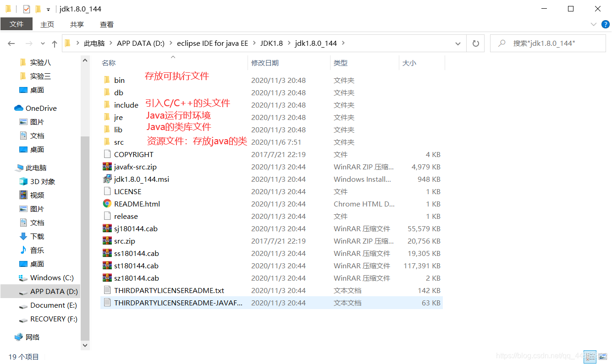Select 视频 in navigation pane
Screen dimensions: 612x364
[x=32, y=196]
